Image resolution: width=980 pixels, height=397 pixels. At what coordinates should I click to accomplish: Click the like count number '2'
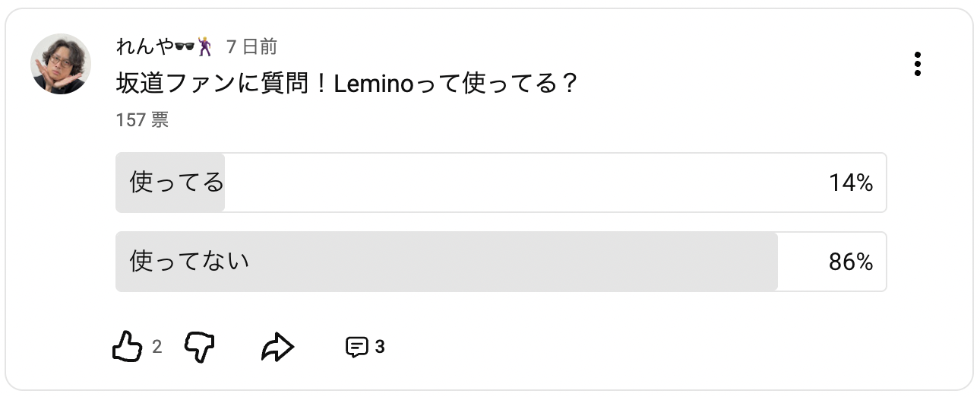(x=156, y=347)
